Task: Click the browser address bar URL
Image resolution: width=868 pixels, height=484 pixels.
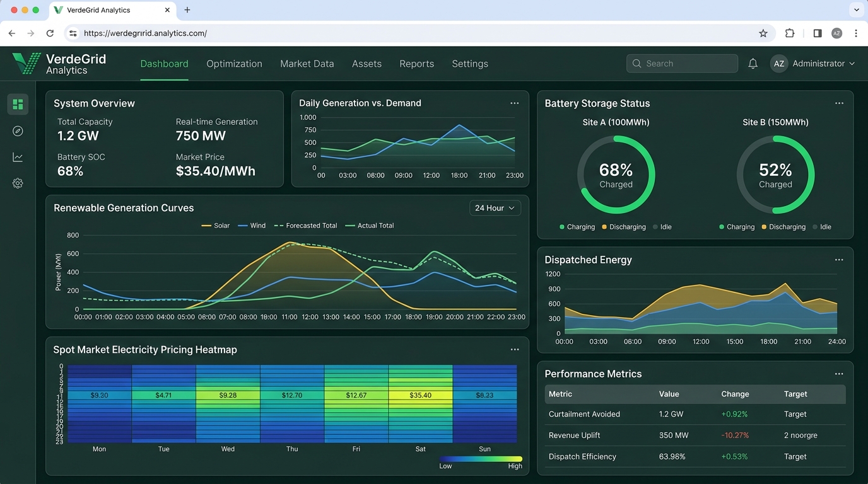Action: (x=145, y=33)
